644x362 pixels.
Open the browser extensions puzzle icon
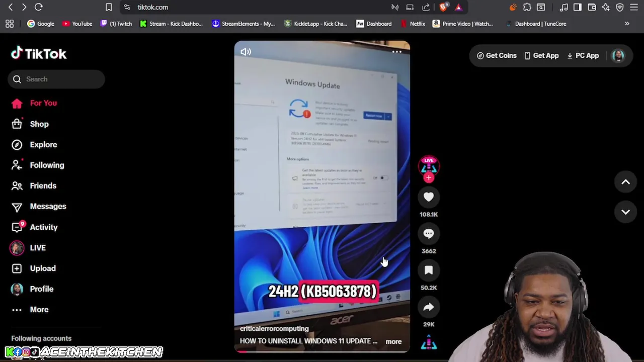[x=527, y=7]
